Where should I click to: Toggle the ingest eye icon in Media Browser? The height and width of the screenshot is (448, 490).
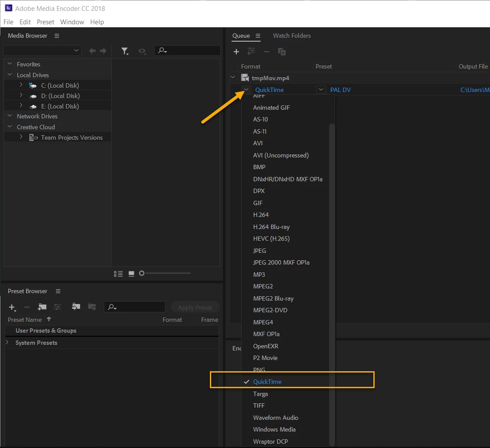(x=142, y=51)
